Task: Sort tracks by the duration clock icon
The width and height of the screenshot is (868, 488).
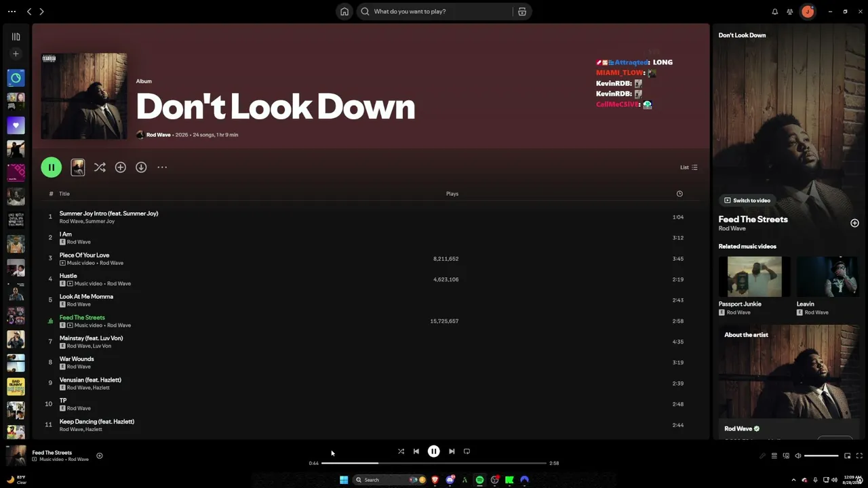Action: pyautogui.click(x=679, y=194)
